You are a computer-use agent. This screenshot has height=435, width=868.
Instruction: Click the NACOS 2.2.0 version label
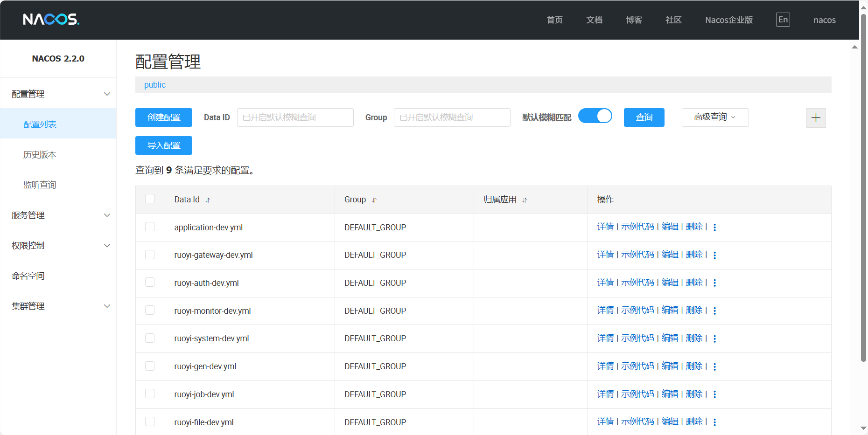point(58,59)
